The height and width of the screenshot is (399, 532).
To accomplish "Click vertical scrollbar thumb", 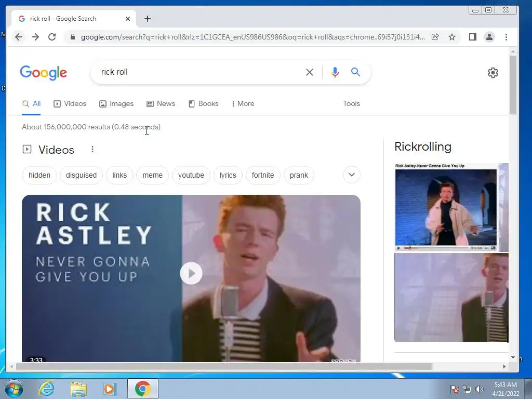I will (513, 85).
